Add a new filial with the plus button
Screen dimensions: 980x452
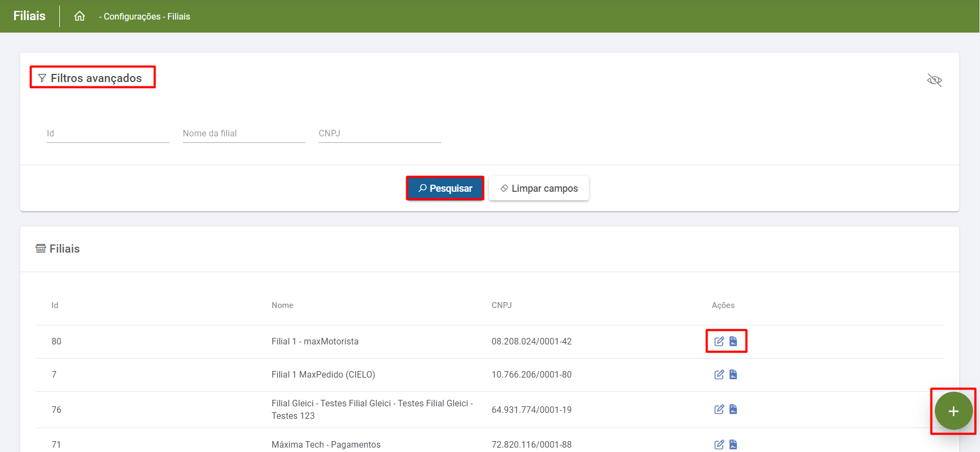tap(953, 411)
